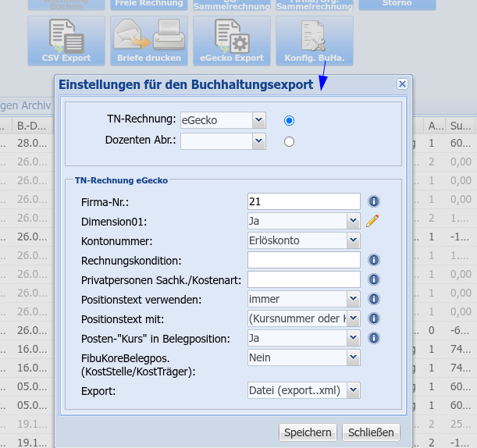Click pencil edit icon beside Dimension01

(372, 221)
